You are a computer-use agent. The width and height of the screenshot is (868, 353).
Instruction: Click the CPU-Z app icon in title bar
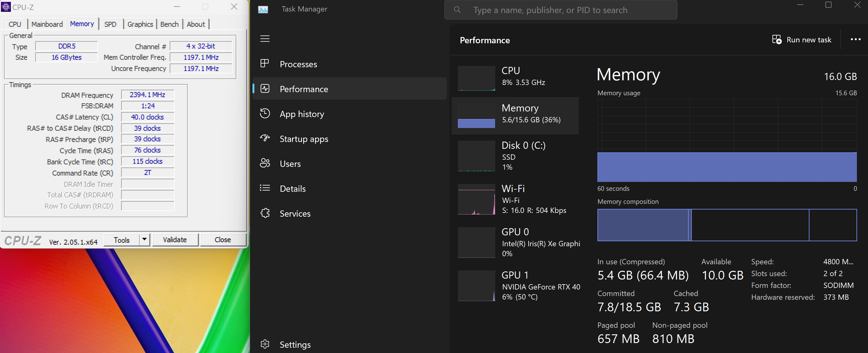[6, 7]
